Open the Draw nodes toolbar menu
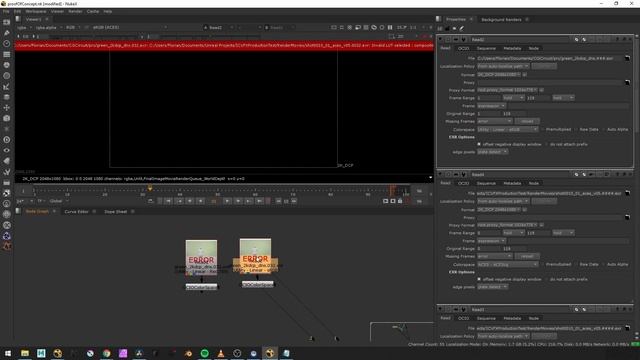The width and height of the screenshot is (640, 360). (7, 33)
